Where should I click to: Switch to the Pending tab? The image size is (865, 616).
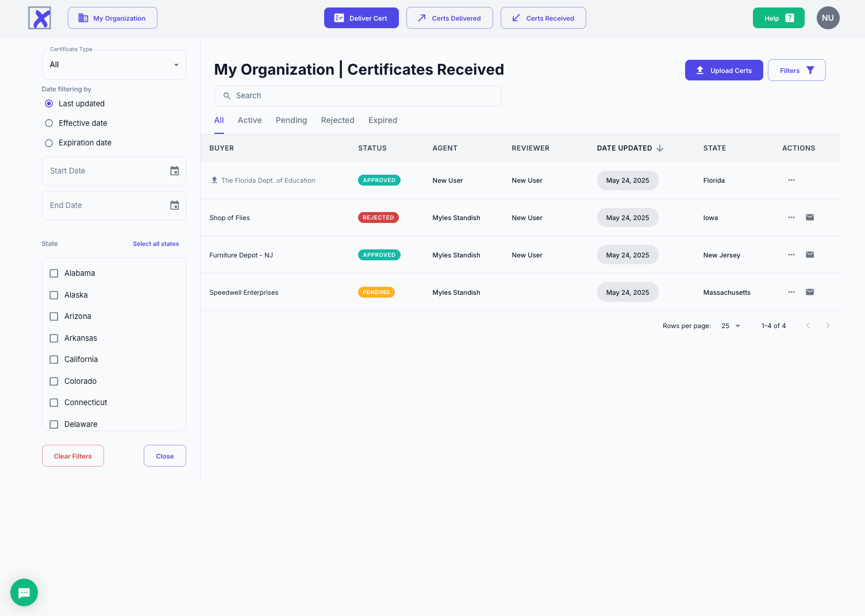291,120
